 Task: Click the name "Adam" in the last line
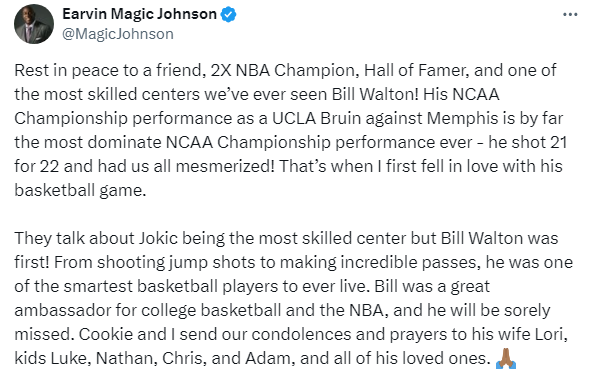[x=270, y=358]
